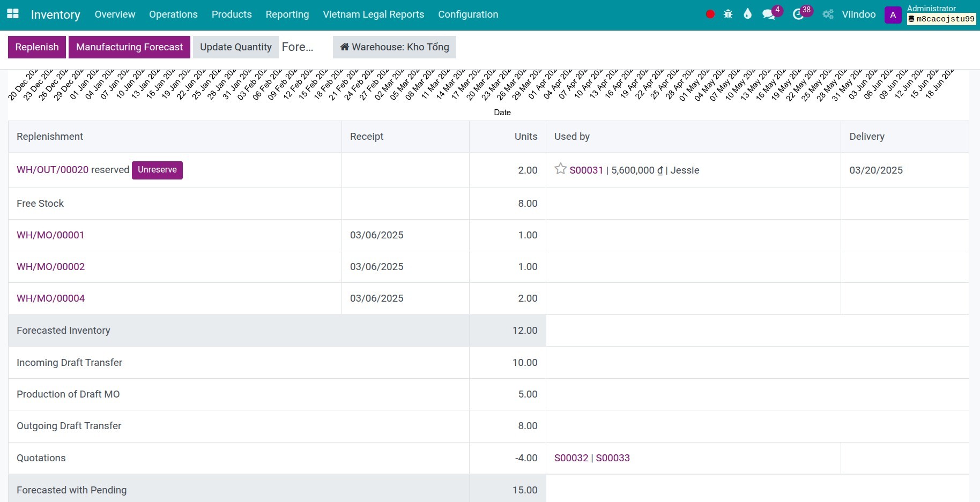
Task: Click Free Stock units value 8.00
Action: (528, 204)
